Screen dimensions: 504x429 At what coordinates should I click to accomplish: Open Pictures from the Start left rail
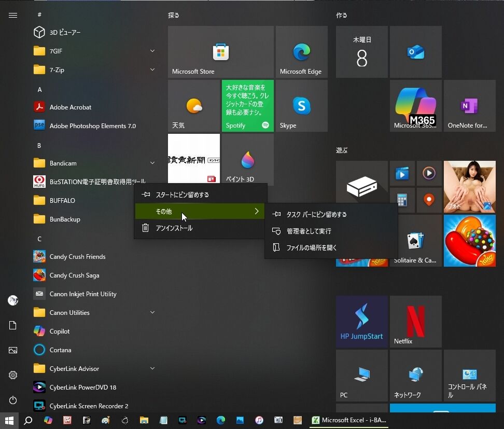[x=13, y=350]
